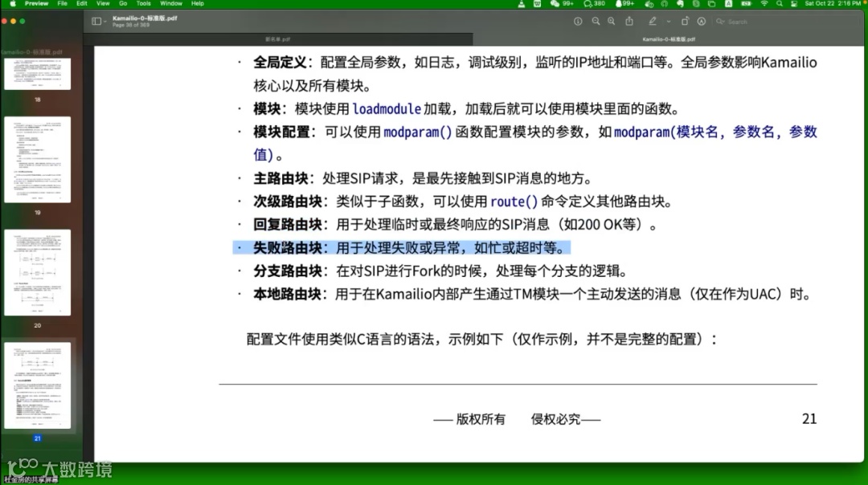
Task: Switch to the Kamailio-0-标准版.pdf tab
Action: [x=669, y=39]
